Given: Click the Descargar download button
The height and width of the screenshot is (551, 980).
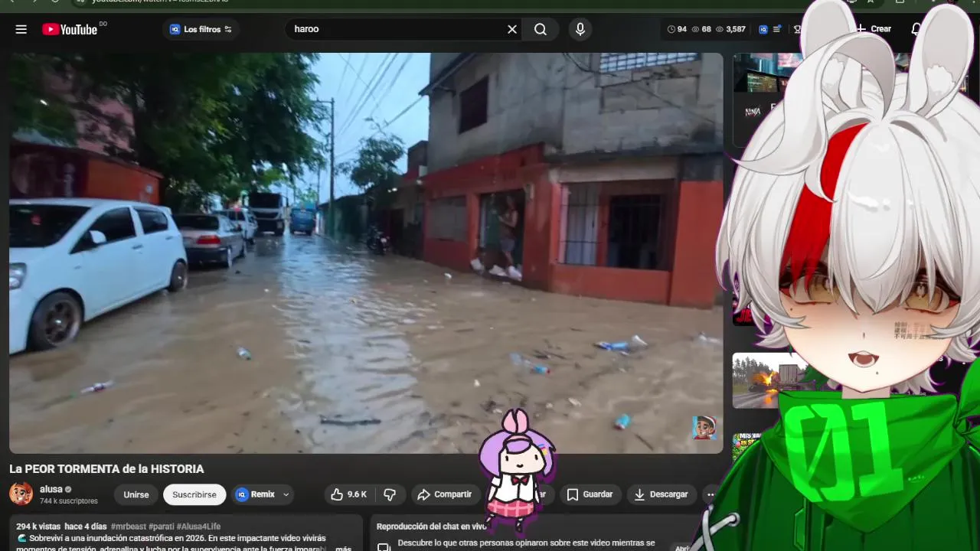Looking at the screenshot, I should [661, 494].
